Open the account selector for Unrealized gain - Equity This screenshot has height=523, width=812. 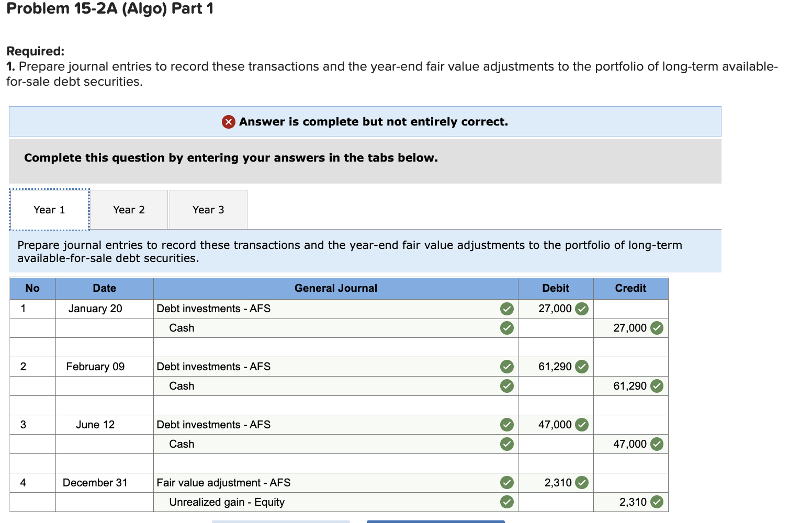coord(335,502)
